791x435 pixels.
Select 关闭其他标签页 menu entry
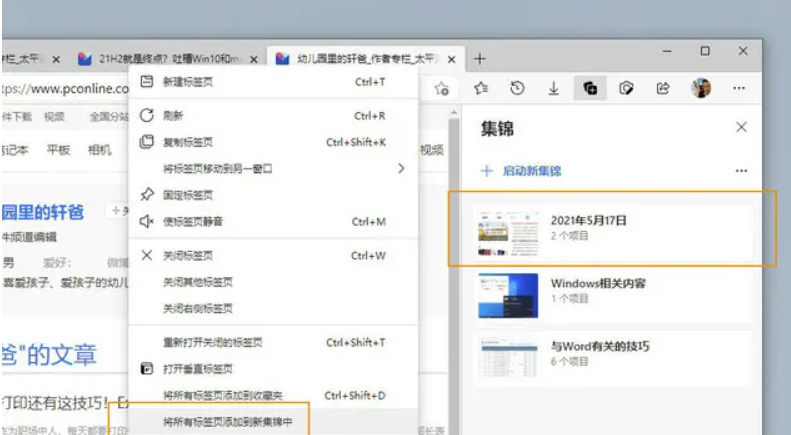coord(273,282)
